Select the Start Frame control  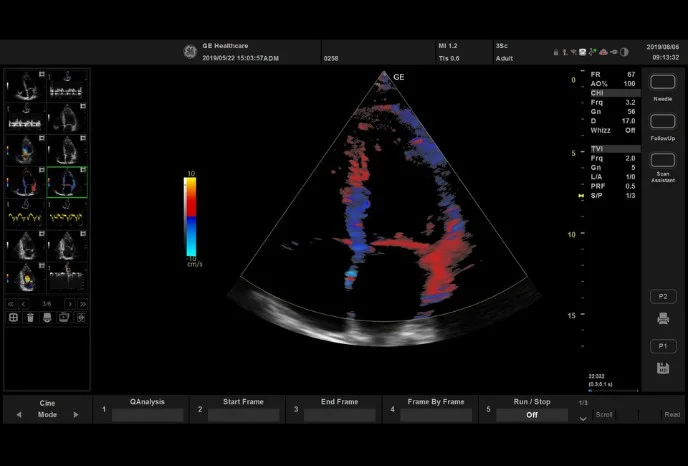[x=243, y=408]
